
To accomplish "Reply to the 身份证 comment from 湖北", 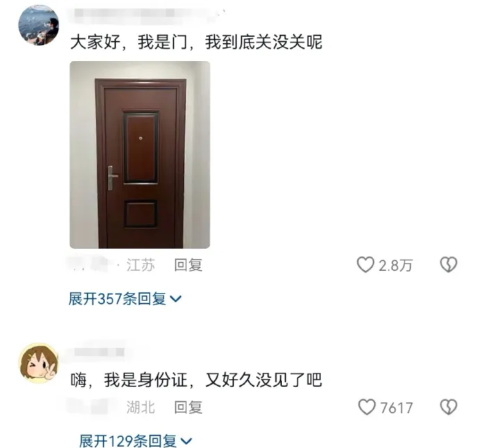I will [x=188, y=407].
